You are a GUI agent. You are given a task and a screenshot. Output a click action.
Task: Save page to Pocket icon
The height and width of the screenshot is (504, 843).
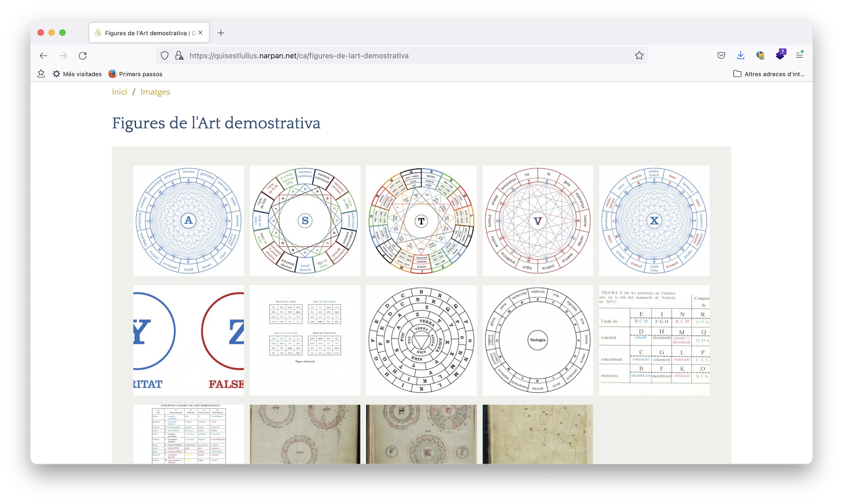coord(721,55)
